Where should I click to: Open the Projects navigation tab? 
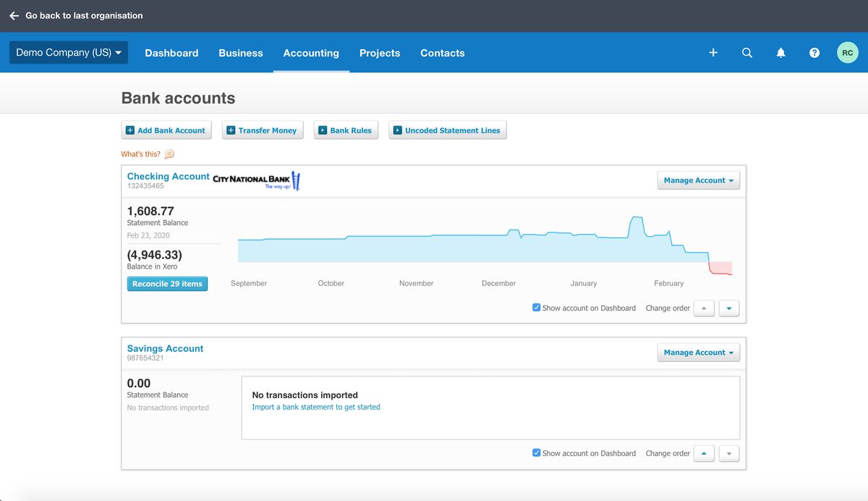[x=379, y=53]
